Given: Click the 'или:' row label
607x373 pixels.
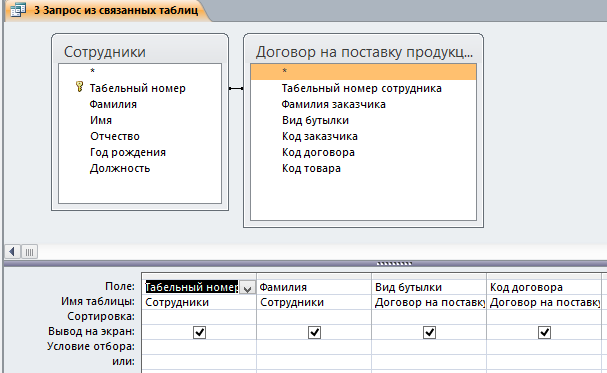Looking at the screenshot, I should pyautogui.click(x=123, y=361).
